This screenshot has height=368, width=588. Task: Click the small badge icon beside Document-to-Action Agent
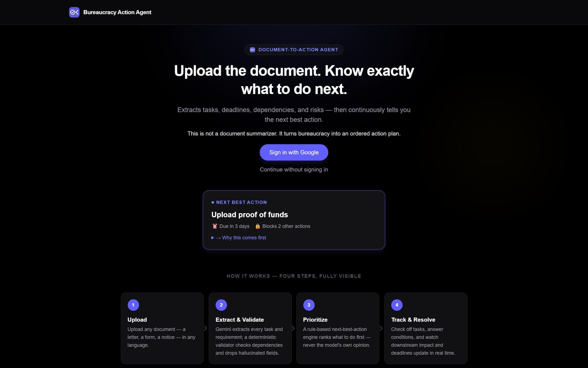(x=252, y=50)
